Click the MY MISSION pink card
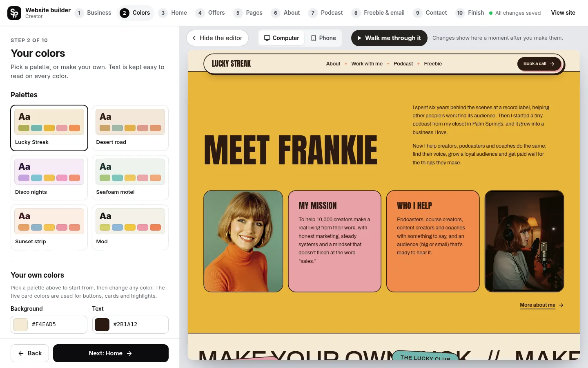Viewport: 588px width, 368px height. pos(334,241)
